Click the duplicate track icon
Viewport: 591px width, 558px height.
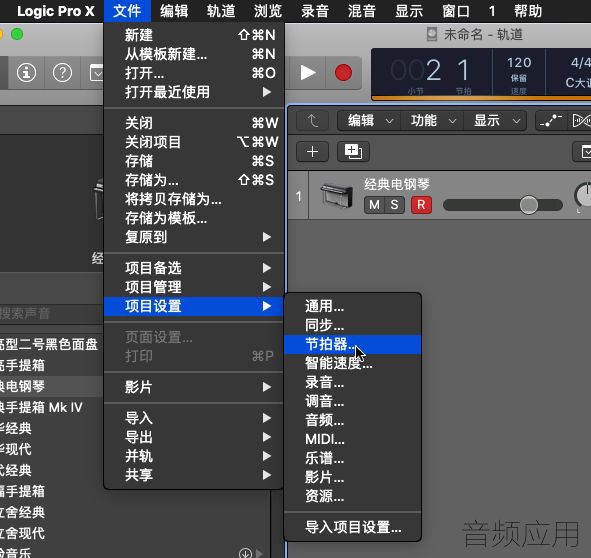(x=354, y=152)
